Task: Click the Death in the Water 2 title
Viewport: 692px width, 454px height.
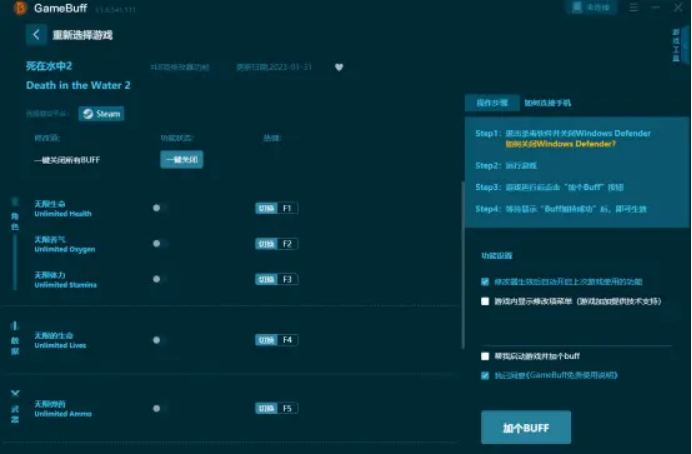Action: point(78,85)
